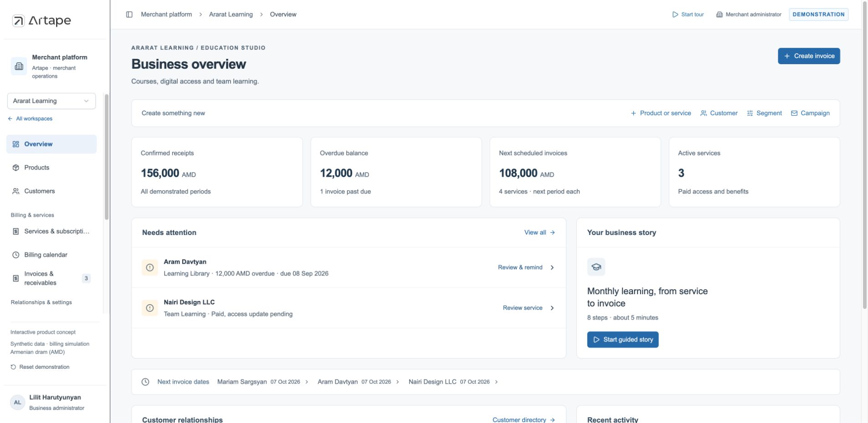This screenshot has width=868, height=423.
Task: Click the warning icon beside Nairi Design LLC
Action: point(149,308)
